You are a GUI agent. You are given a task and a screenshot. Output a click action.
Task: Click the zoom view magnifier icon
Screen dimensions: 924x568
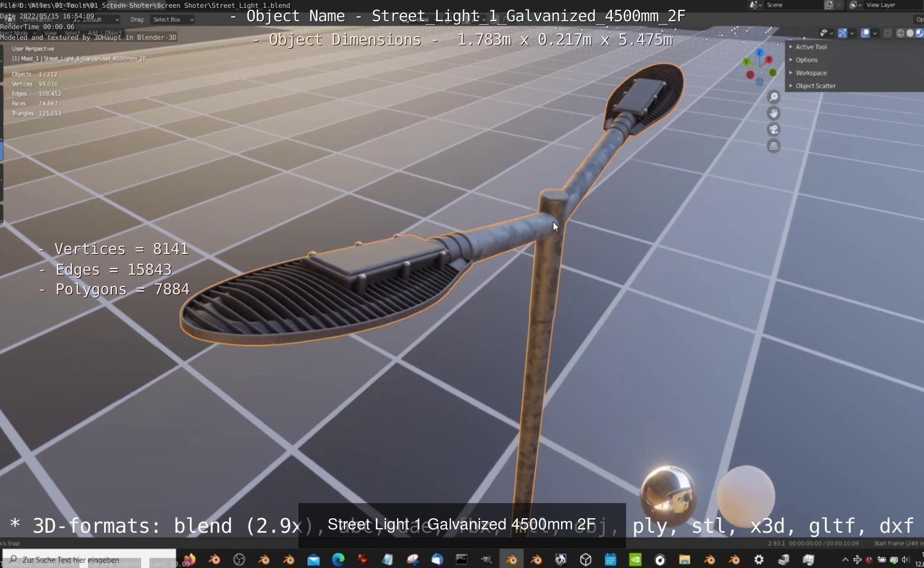(773, 97)
